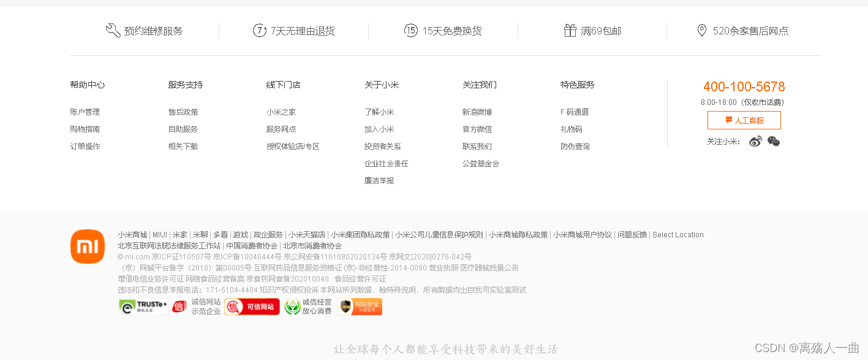Open Xiaomi's Sina Weibo icon
Screen dimensions: 868x360
(x=755, y=142)
